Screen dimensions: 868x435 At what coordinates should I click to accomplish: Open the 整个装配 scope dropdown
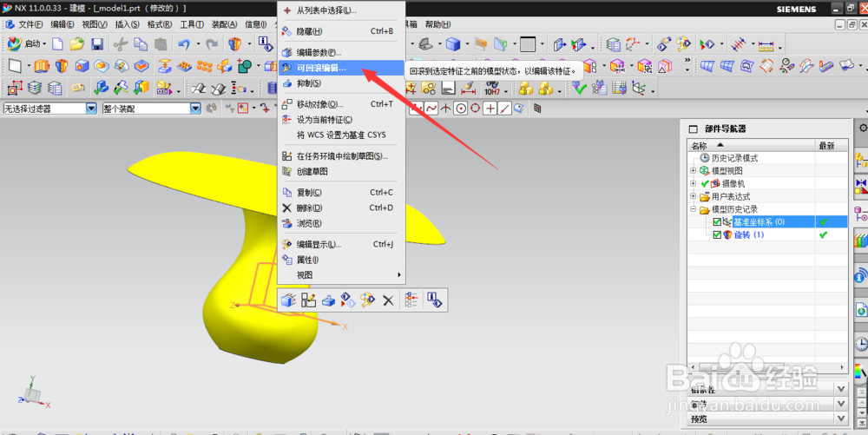pos(195,109)
